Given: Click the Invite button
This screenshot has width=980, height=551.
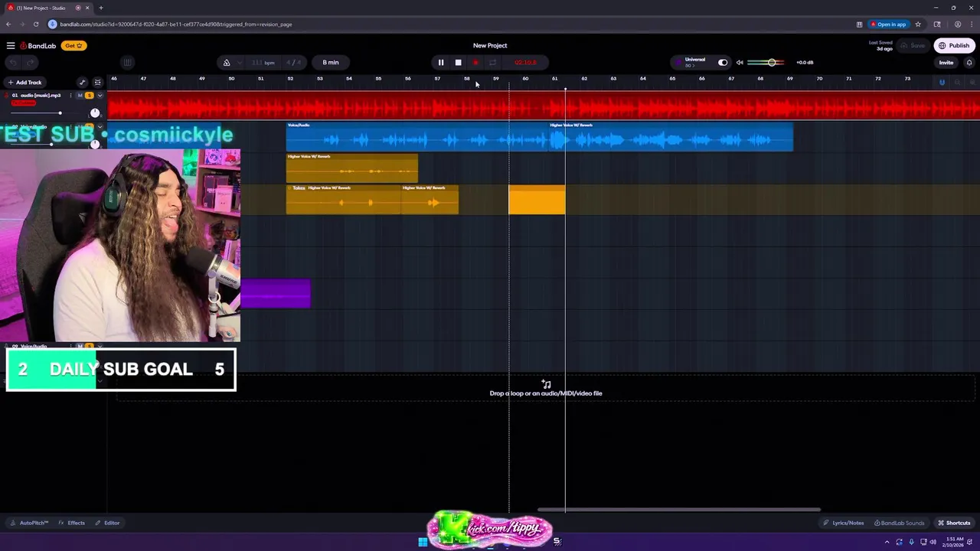Looking at the screenshot, I should pyautogui.click(x=946, y=63).
